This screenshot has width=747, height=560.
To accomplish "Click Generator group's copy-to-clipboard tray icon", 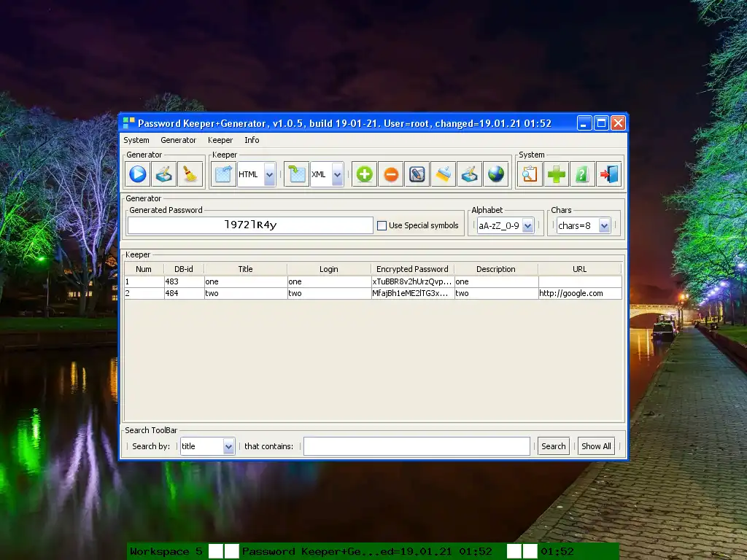I will tap(164, 174).
